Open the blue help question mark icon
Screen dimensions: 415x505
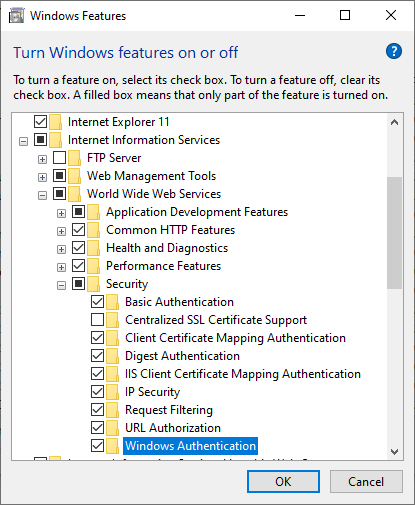point(394,51)
